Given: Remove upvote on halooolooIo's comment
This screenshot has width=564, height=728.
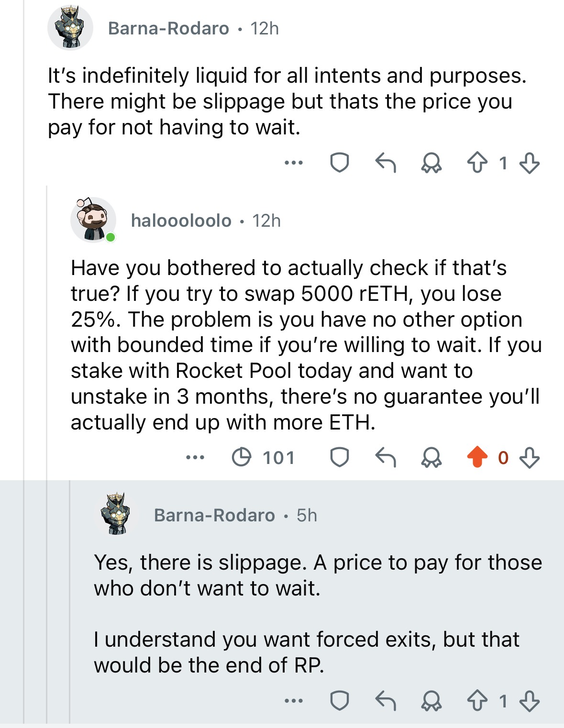Looking at the screenshot, I should pos(477,457).
